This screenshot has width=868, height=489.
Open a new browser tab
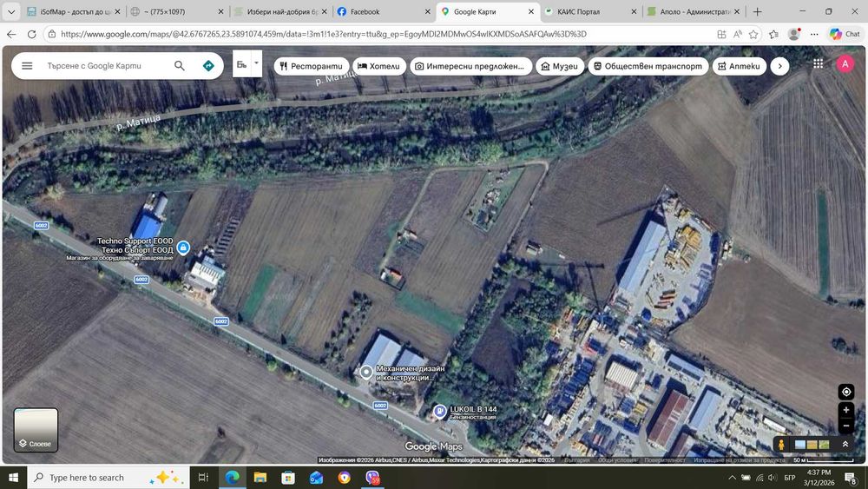coord(757,11)
